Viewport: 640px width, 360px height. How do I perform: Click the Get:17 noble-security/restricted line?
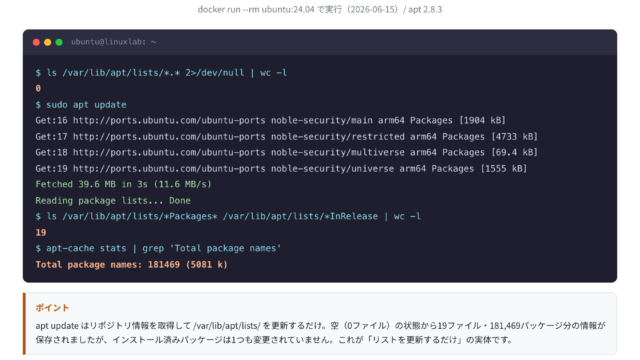pos(287,136)
